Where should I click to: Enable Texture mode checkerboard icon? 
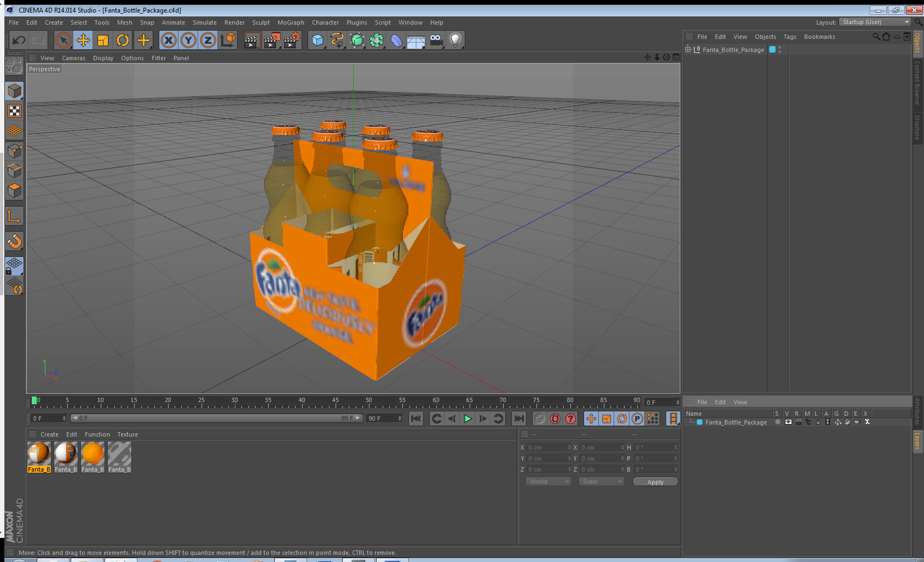15,111
